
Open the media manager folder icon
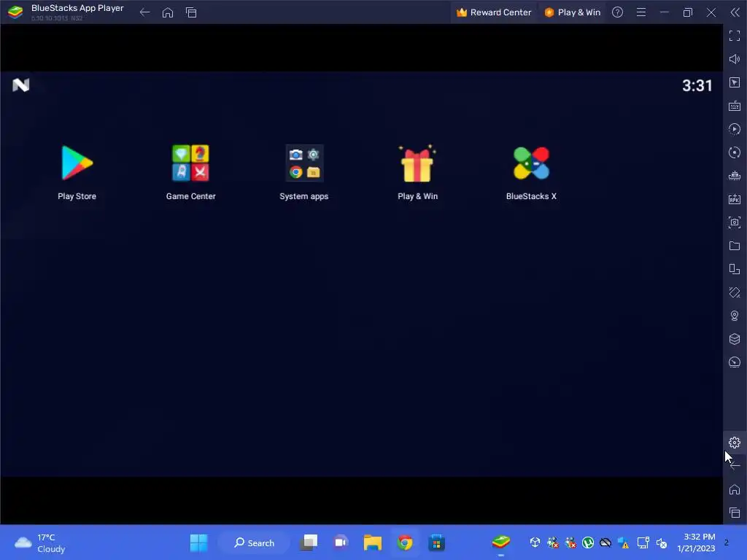click(735, 246)
